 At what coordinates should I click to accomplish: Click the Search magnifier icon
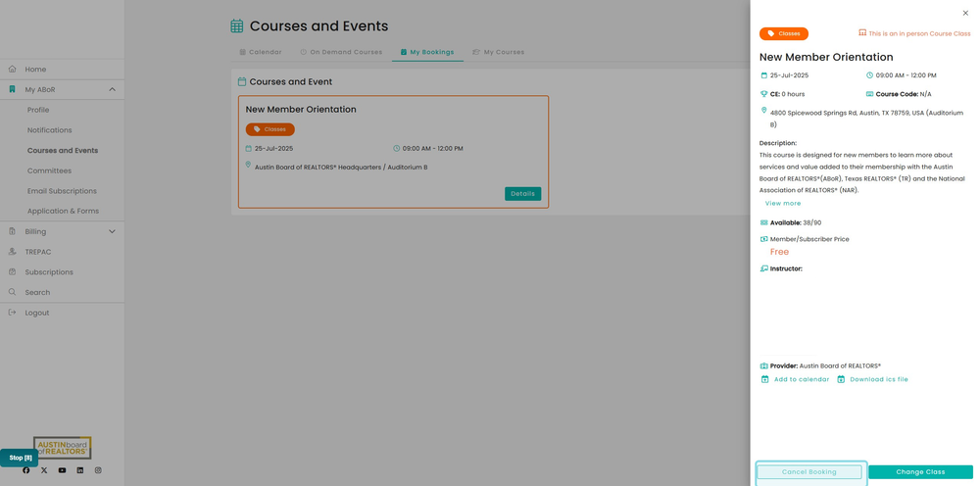tap(12, 292)
